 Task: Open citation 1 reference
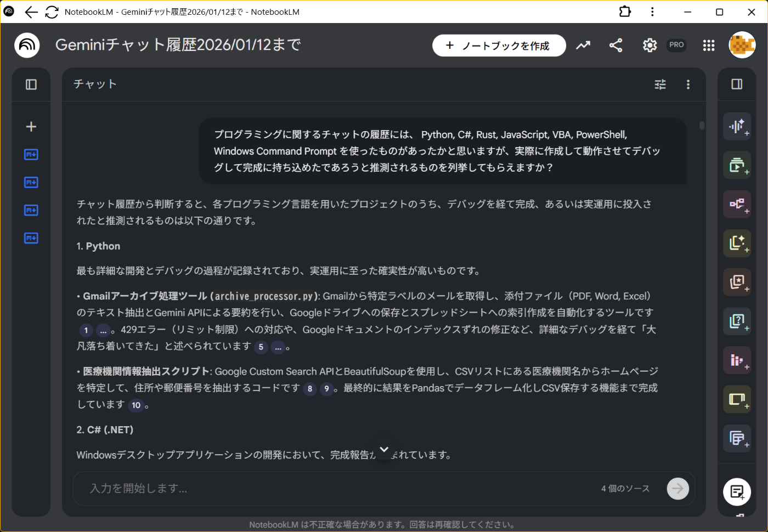(x=86, y=330)
